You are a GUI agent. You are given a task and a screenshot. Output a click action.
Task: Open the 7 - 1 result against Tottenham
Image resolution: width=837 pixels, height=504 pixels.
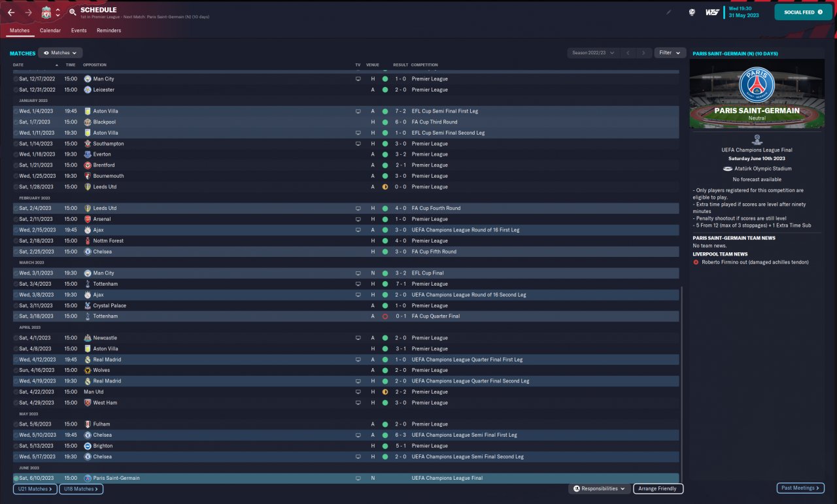click(x=400, y=284)
